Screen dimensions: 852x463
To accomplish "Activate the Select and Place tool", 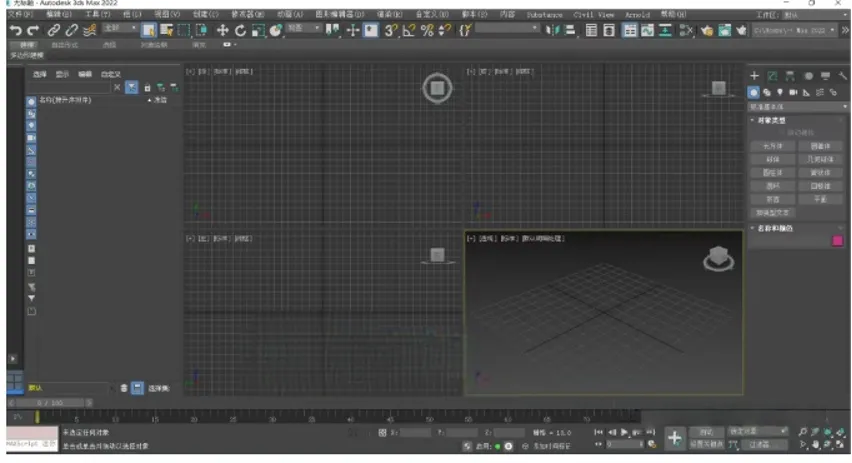I will (x=276, y=30).
